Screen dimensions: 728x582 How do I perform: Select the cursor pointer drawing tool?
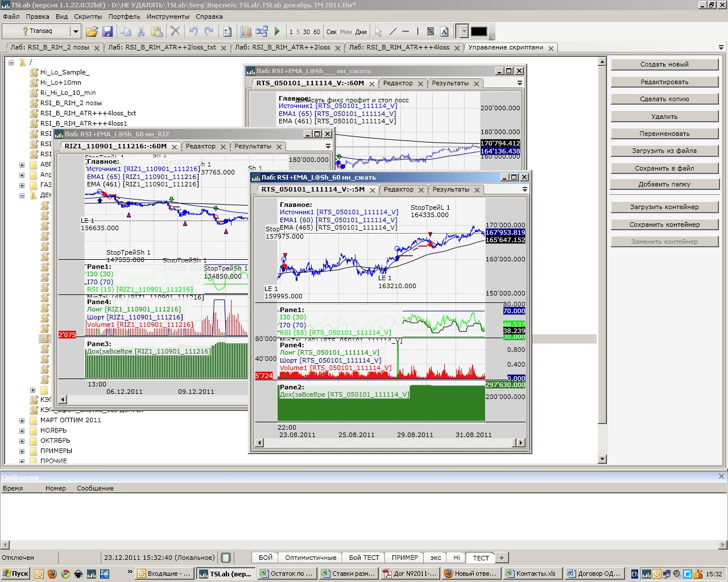pos(378,32)
